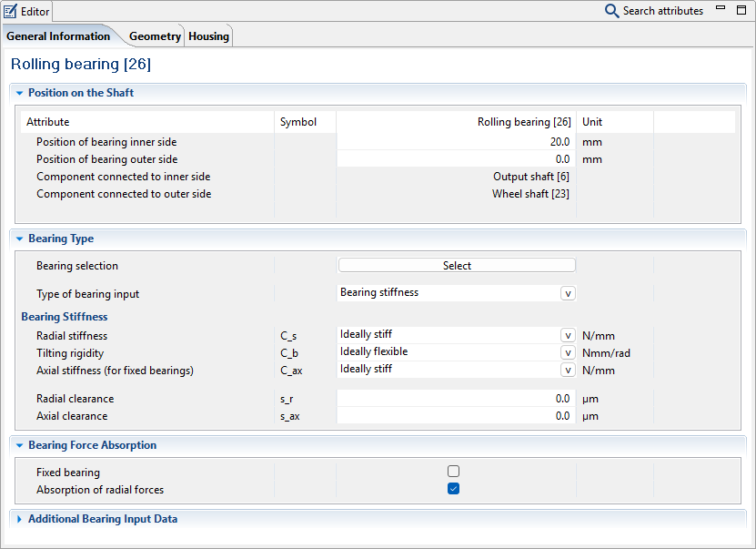Collapse the Position on the Shaft section
Viewport: 756px width, 549px height.
click(19, 93)
